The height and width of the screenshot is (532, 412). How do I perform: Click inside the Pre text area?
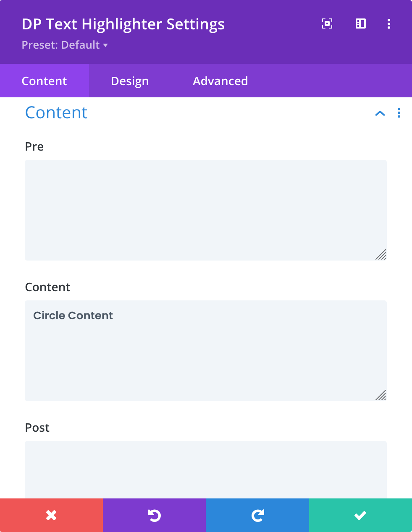pyautogui.click(x=206, y=210)
